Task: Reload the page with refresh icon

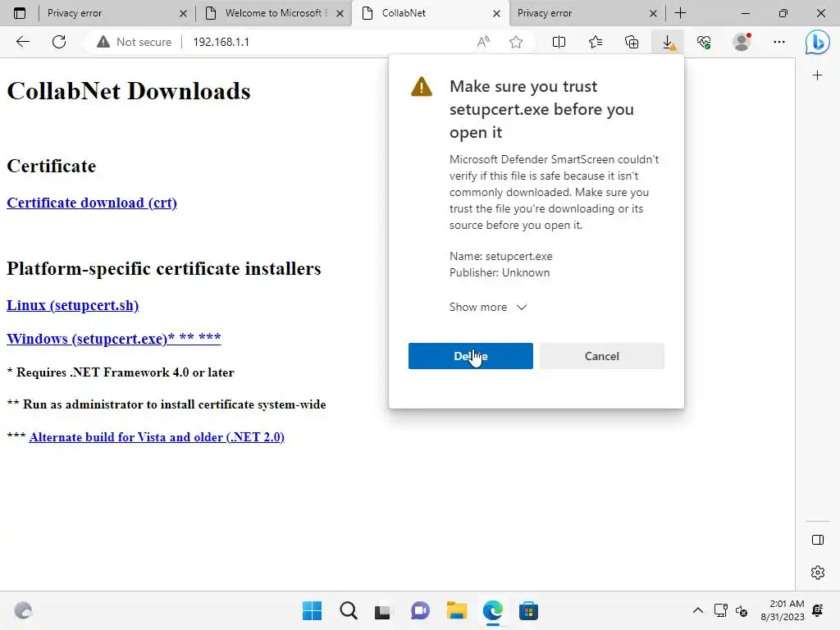Action: 59,42
